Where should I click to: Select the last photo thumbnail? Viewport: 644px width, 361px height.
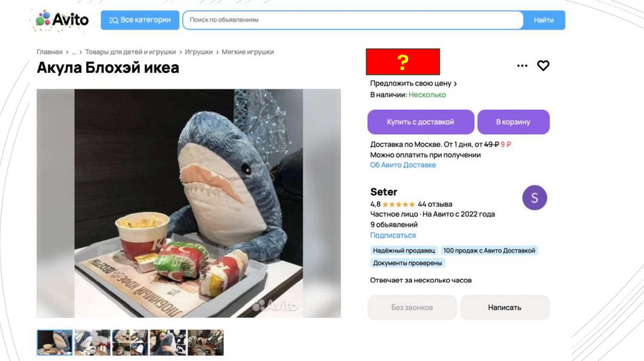[206, 342]
